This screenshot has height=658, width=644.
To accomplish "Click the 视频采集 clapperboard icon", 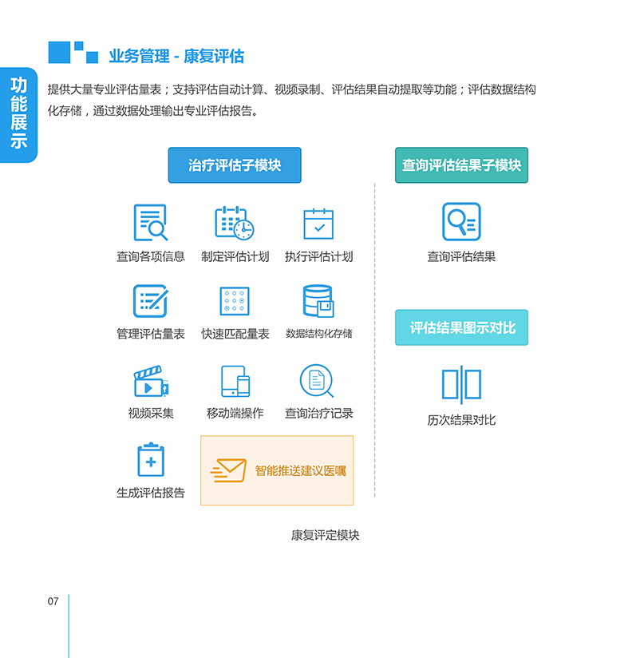I will tap(151, 381).
